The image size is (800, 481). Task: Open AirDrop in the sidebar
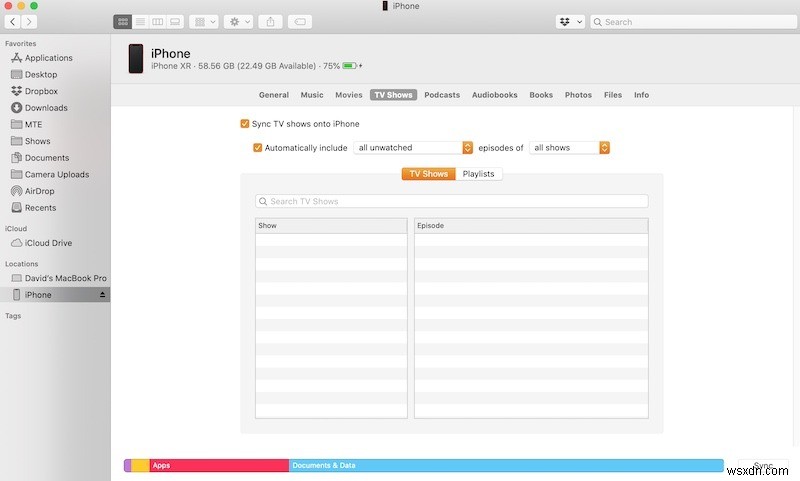tap(39, 191)
